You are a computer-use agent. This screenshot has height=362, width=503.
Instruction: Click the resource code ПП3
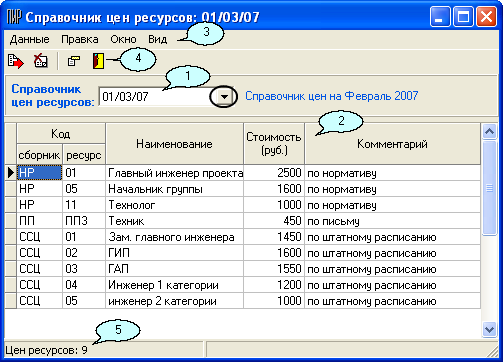(84, 221)
